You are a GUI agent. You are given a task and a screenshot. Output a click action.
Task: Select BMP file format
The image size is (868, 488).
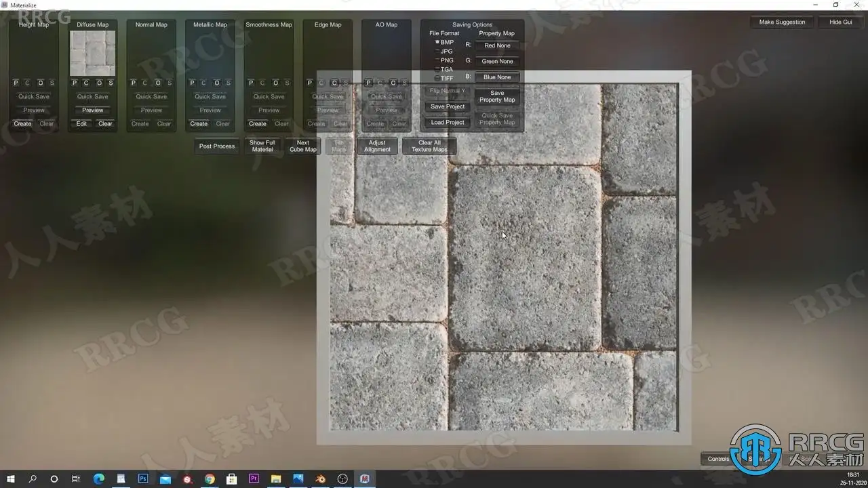click(x=445, y=42)
